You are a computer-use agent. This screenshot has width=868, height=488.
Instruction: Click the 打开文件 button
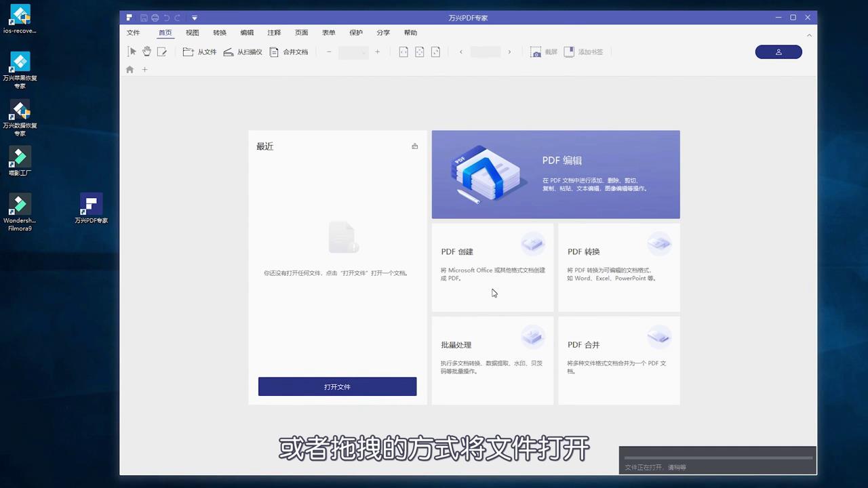coord(337,386)
